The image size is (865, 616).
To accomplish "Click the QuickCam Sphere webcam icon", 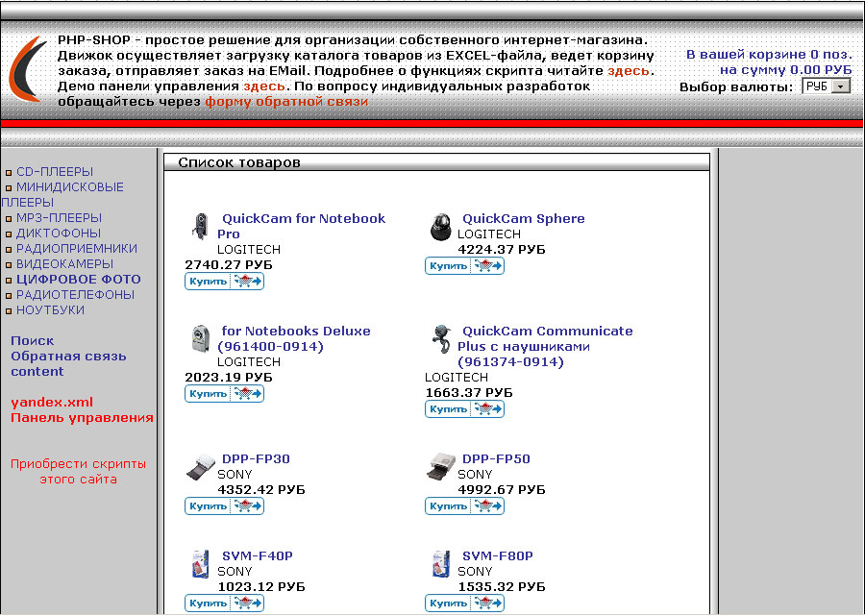I will pos(439,227).
